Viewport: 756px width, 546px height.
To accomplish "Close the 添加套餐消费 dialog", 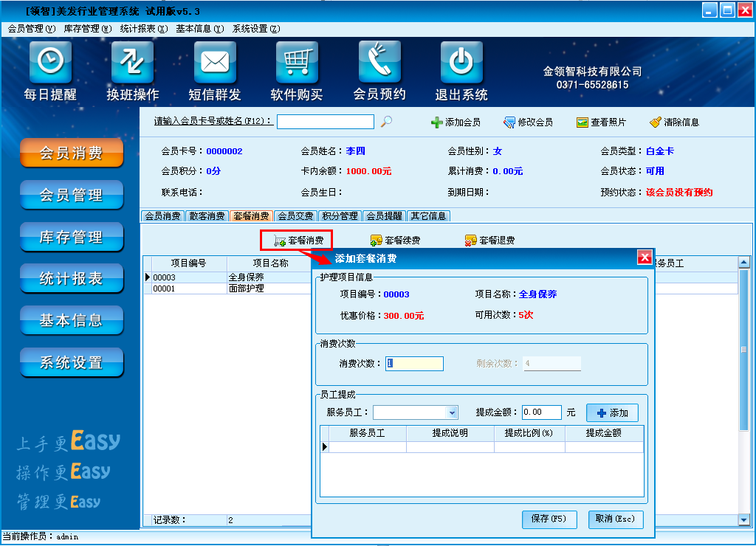I will click(x=644, y=258).
